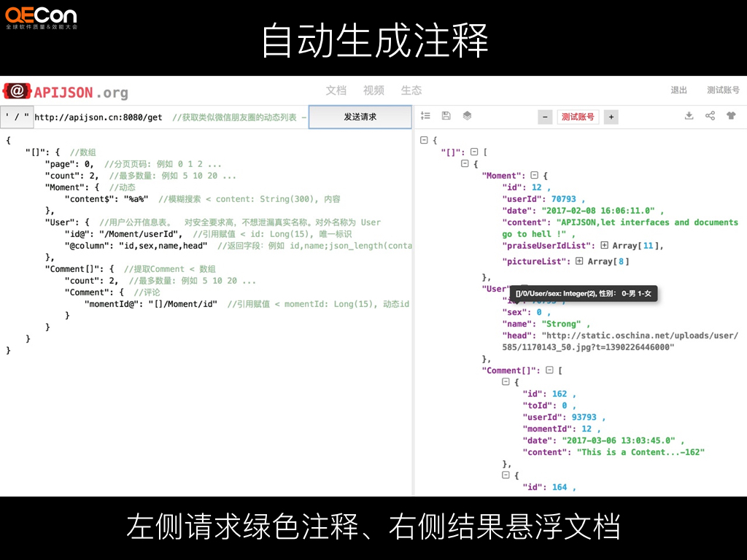The width and height of the screenshot is (747, 560).
Task: Click the t-shirt theme icon in the toolbar
Action: point(730,115)
